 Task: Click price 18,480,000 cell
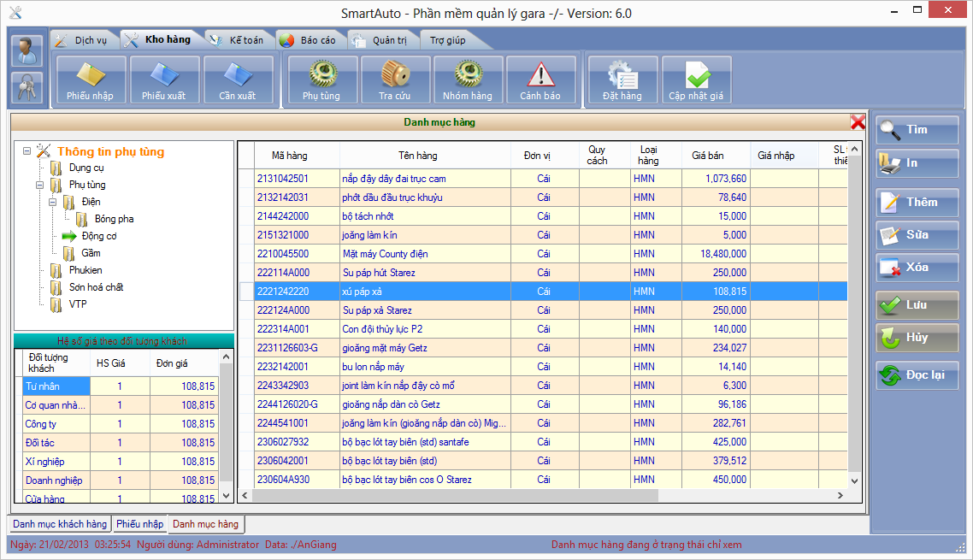(716, 254)
